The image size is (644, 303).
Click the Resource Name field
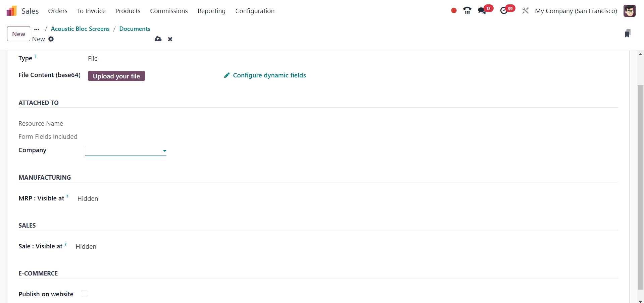[41, 124]
